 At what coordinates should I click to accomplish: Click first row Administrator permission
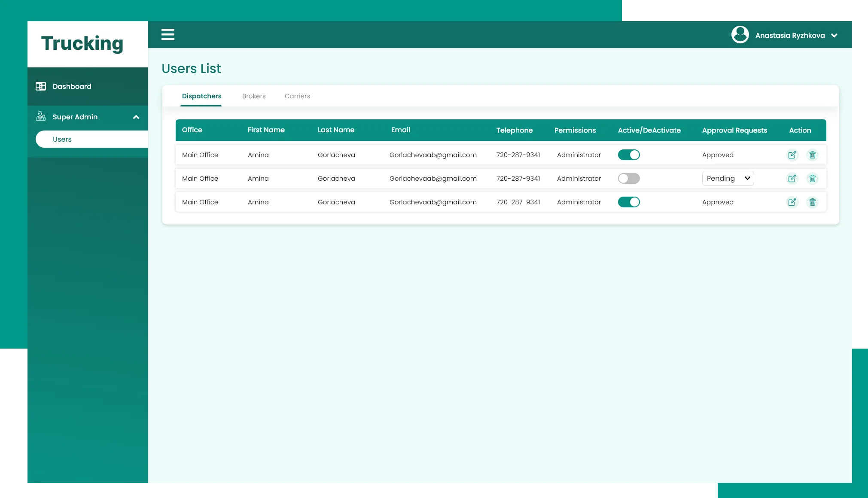(x=579, y=155)
